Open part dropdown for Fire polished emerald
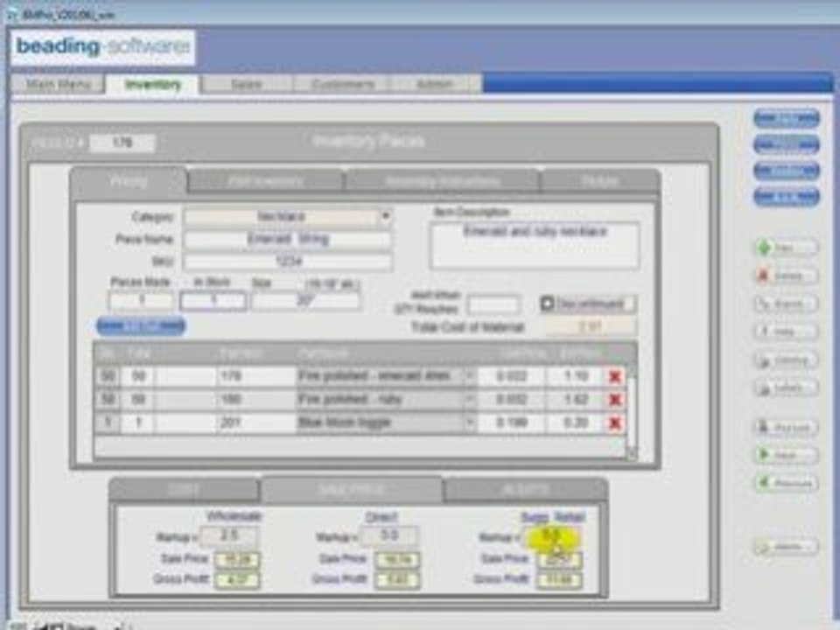This screenshot has height=630, width=840. coord(469,376)
